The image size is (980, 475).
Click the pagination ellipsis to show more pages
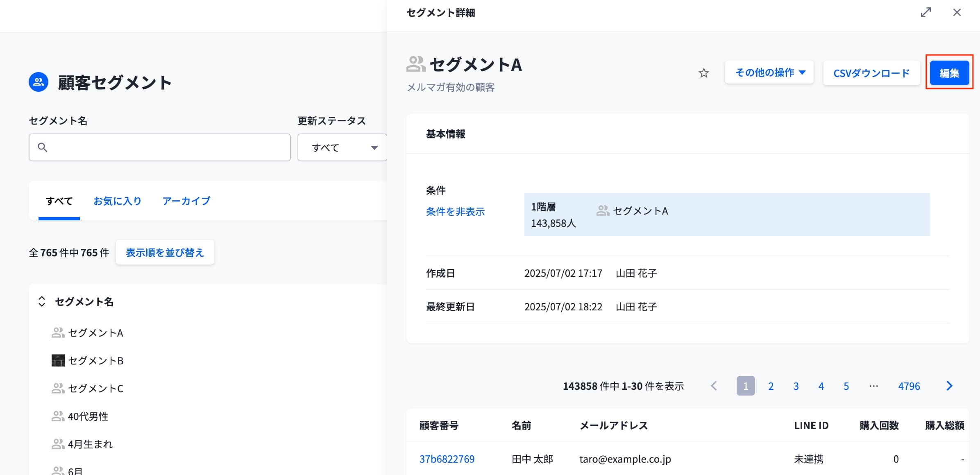point(873,386)
